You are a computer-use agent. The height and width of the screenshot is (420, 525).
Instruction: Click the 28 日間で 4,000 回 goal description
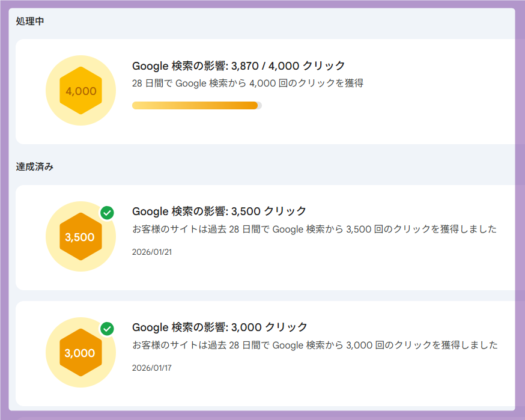tap(247, 83)
